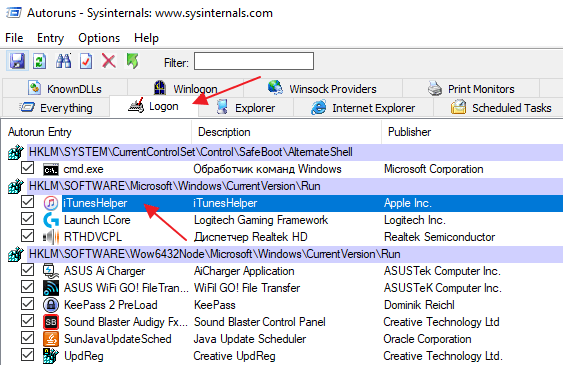Click the 'Apple Inc.' publisher cell

[408, 203]
